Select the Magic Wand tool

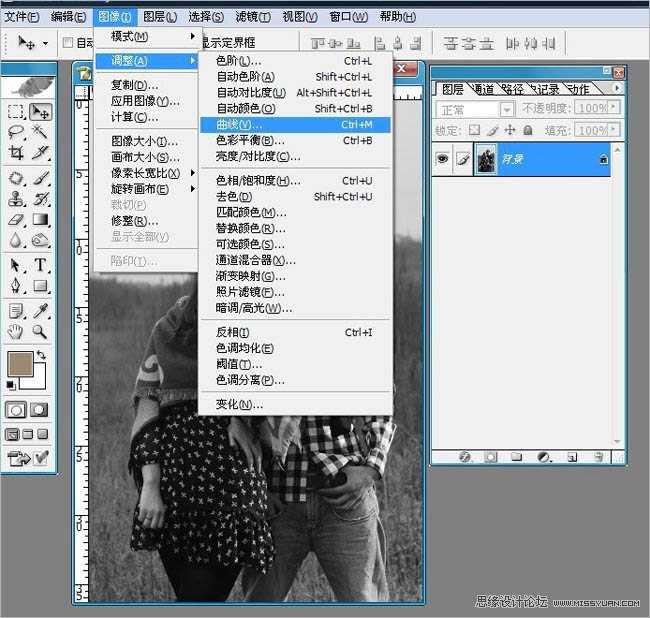pos(41,132)
